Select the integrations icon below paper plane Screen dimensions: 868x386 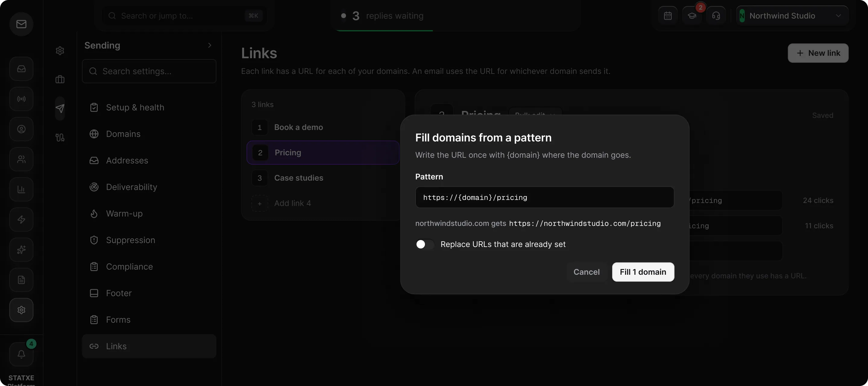[60, 138]
